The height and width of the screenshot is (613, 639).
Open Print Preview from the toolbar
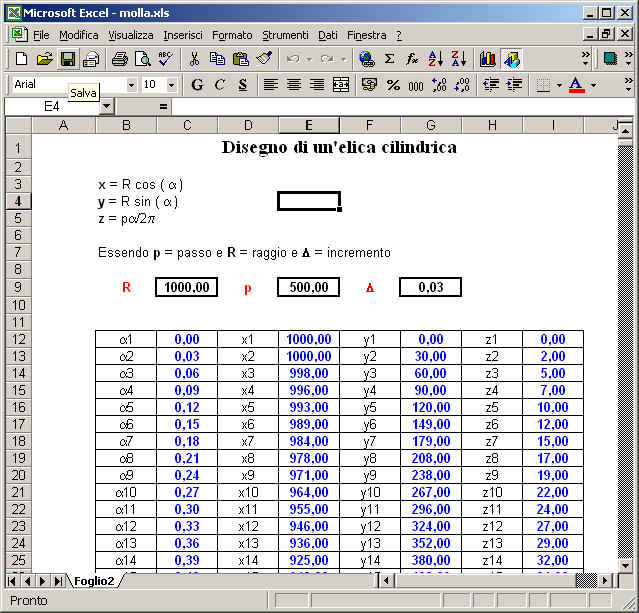pos(143,59)
